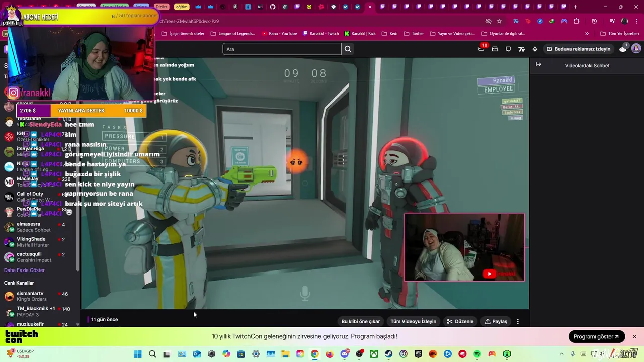Click Tüm Videoyu İzleyin button
644x362 pixels.
pos(414,321)
